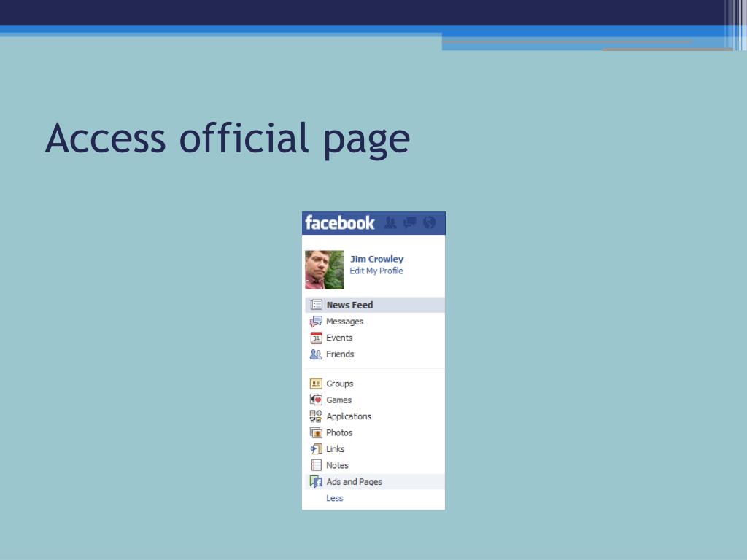Click the Messages speech bubble icon
Screen dimensions: 747x560
316,322
